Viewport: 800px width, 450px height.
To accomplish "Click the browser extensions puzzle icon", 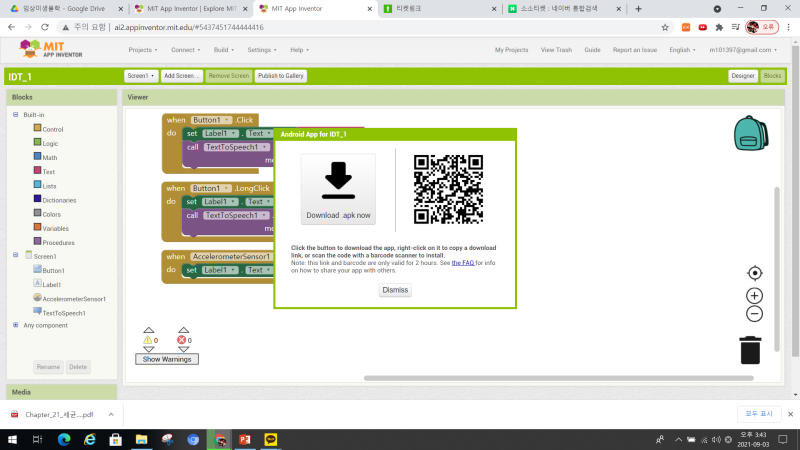I will coord(719,28).
